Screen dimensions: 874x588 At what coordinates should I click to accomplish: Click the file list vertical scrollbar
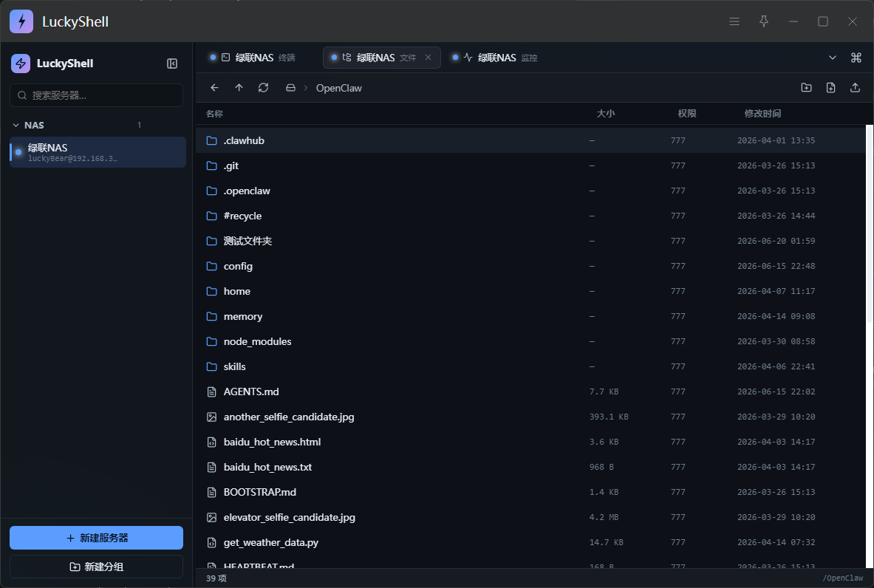click(x=869, y=224)
